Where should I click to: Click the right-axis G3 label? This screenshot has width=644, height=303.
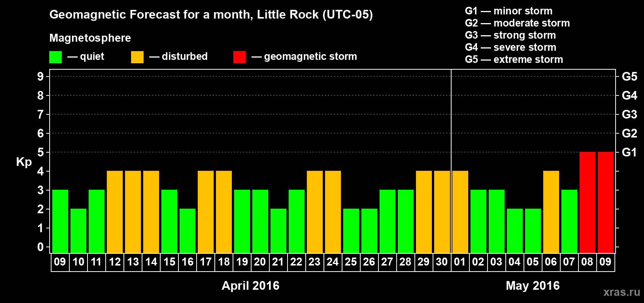pos(629,114)
